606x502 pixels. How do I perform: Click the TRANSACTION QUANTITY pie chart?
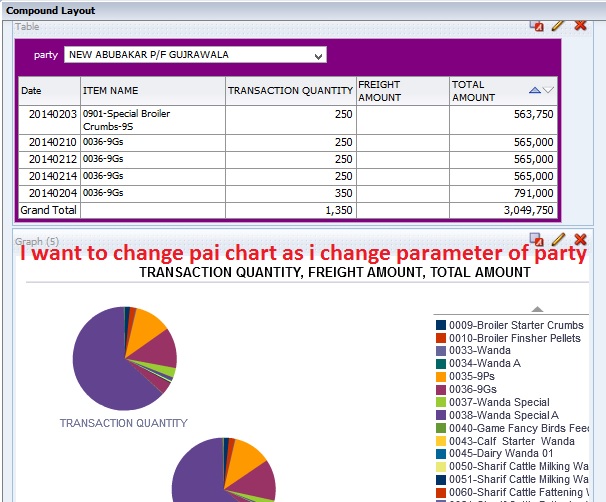tap(125, 358)
